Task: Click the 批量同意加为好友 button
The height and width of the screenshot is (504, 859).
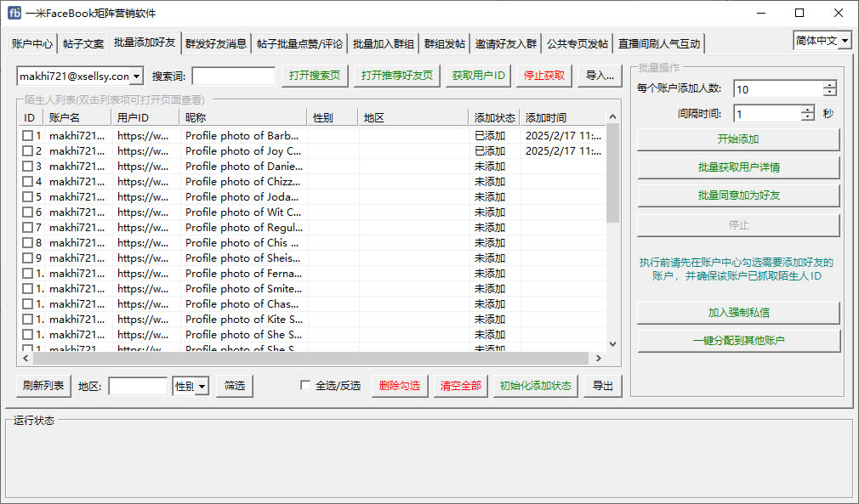Action: point(738,195)
